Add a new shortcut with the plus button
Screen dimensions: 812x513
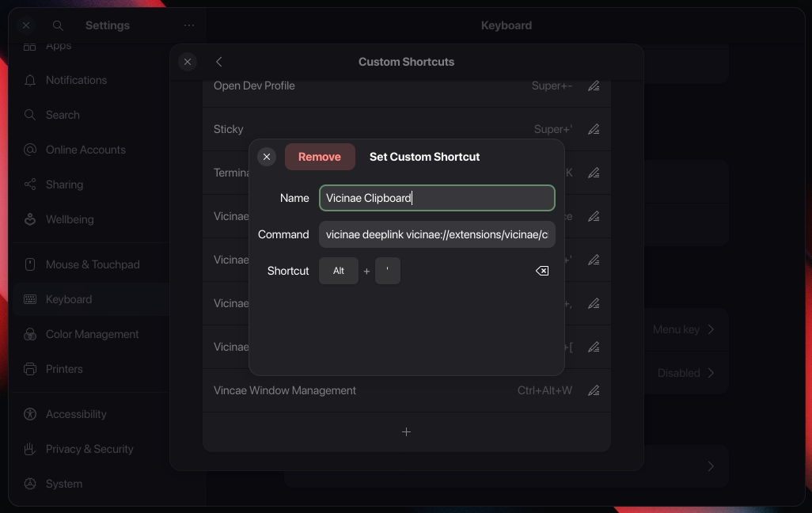(406, 432)
